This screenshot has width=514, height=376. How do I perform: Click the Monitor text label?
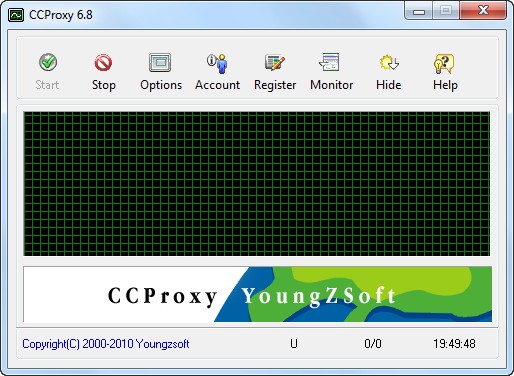pyautogui.click(x=331, y=85)
